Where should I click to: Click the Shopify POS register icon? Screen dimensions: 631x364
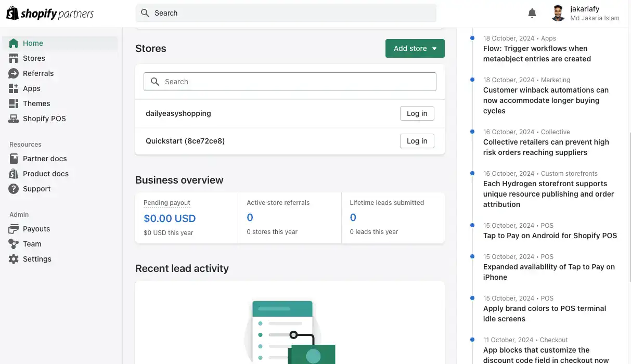click(x=14, y=119)
